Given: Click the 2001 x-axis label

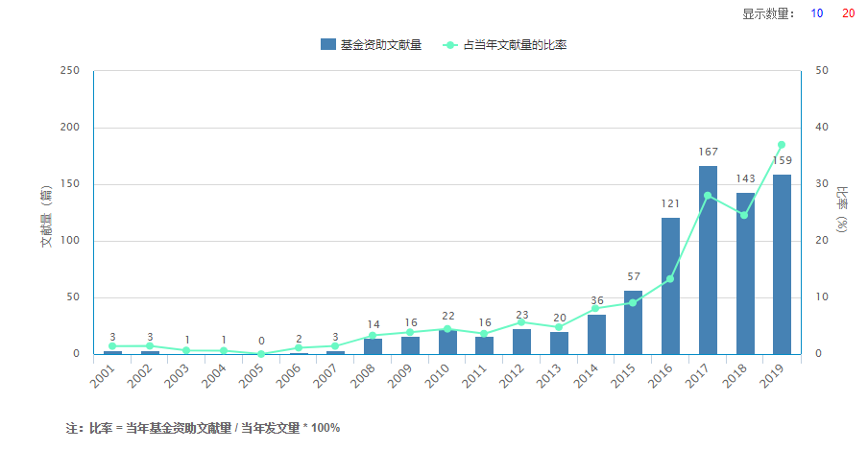Looking at the screenshot, I should click(x=104, y=376).
